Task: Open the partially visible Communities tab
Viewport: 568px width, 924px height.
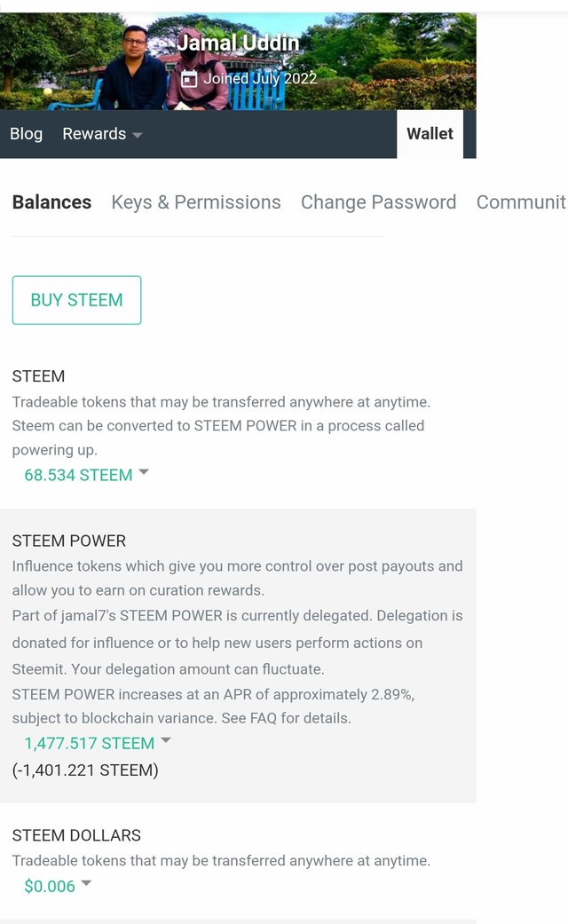Action: (x=521, y=202)
